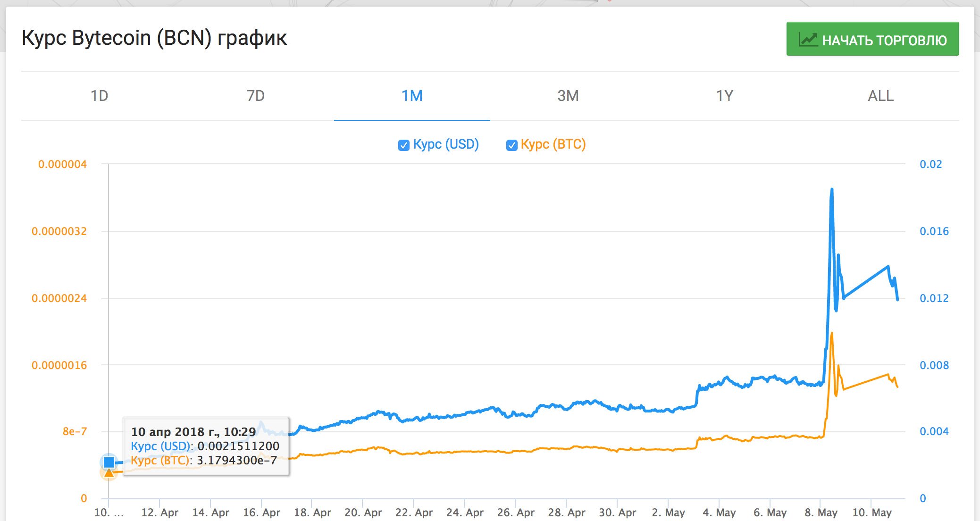Click the tooltip USD value 0.0021511200

pos(238,446)
